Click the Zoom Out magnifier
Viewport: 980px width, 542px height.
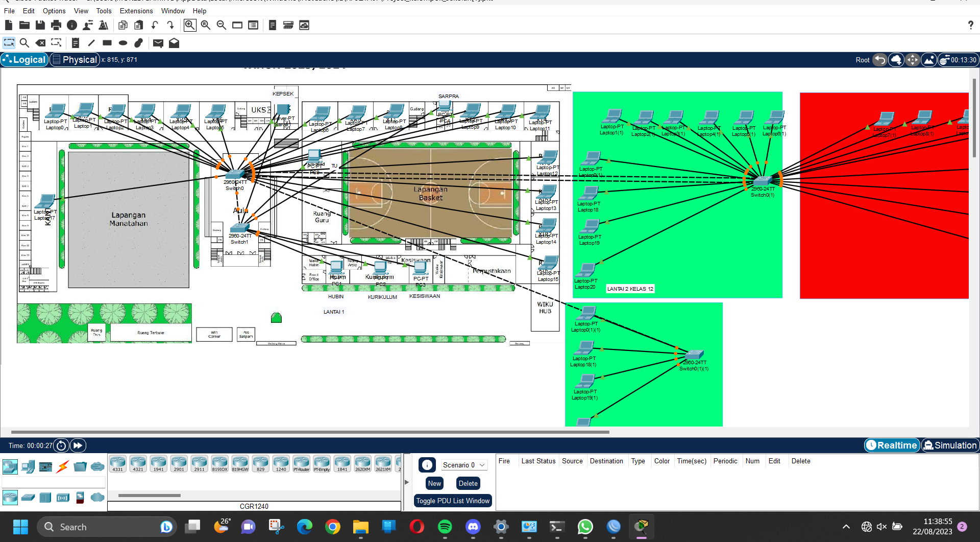(222, 25)
